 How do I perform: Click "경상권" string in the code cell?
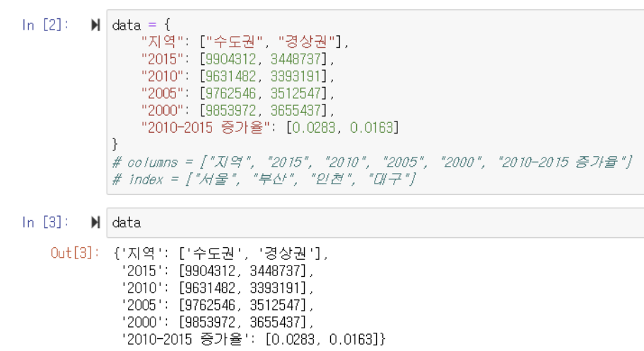(x=306, y=42)
